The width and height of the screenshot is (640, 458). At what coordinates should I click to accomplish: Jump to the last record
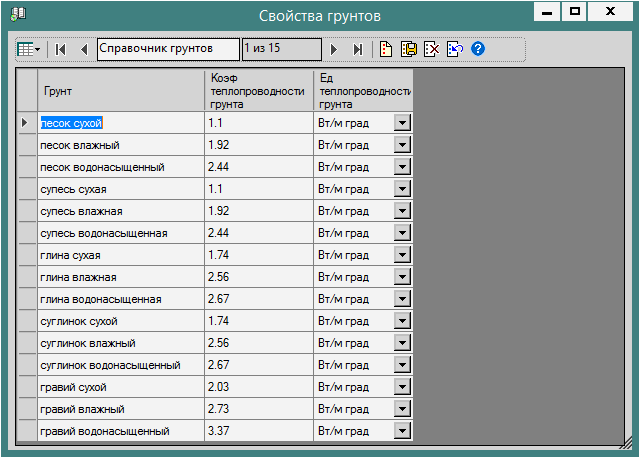click(357, 49)
